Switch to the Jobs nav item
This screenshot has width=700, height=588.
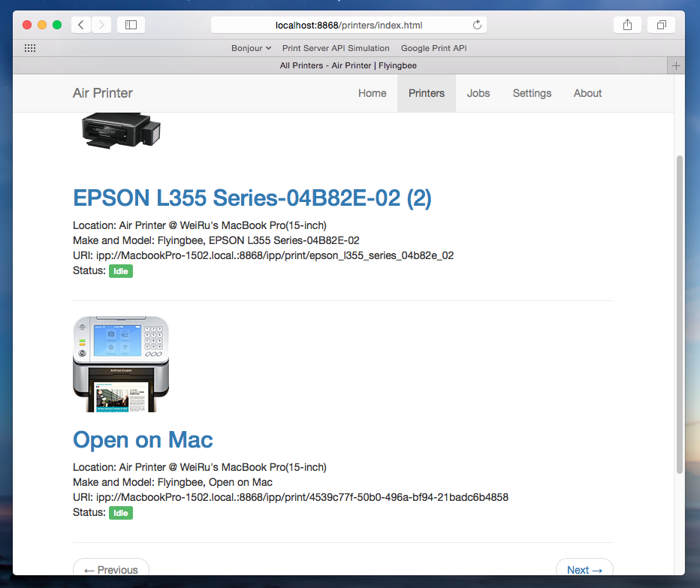[x=478, y=93]
